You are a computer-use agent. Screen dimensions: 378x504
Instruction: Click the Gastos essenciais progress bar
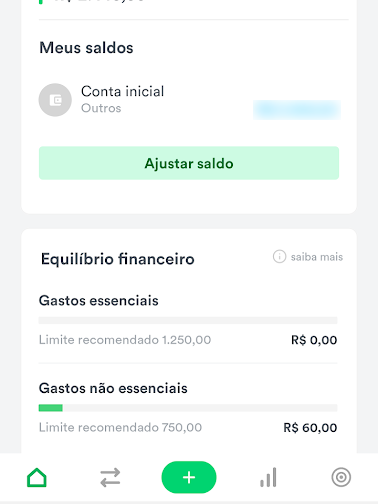click(x=188, y=320)
